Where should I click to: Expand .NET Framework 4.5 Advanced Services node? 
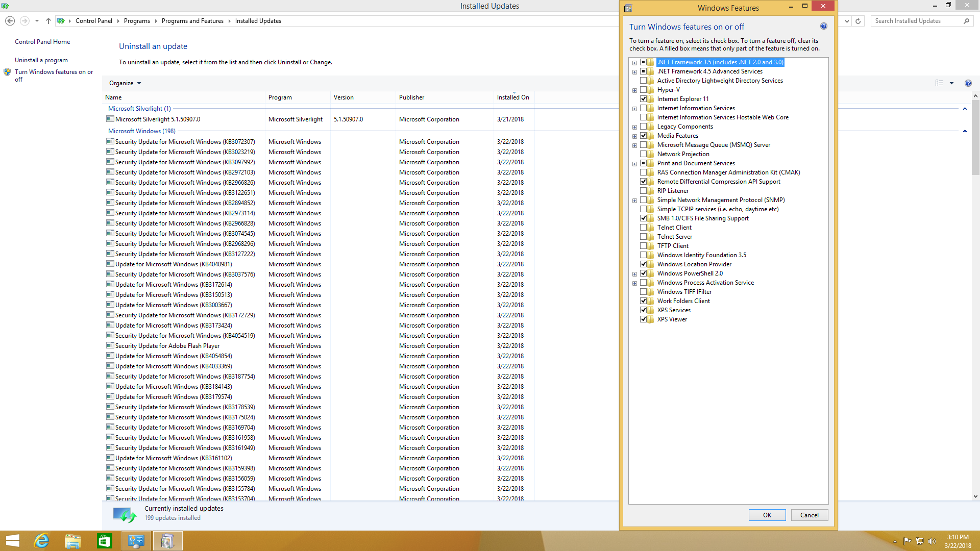point(634,72)
